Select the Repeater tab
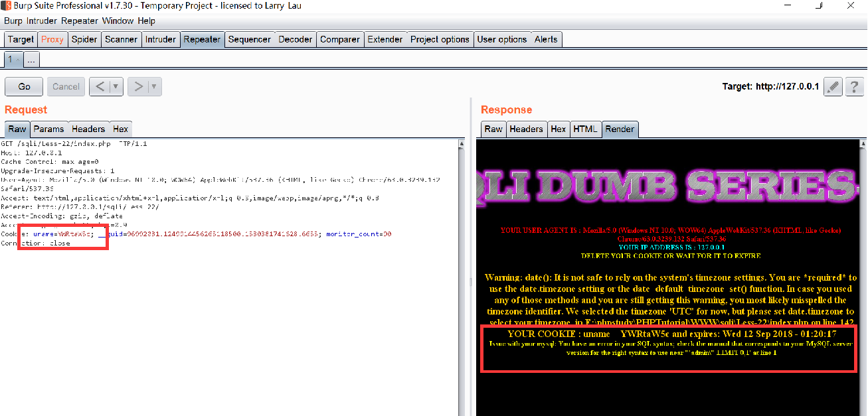This screenshot has height=416, width=868. click(x=202, y=39)
